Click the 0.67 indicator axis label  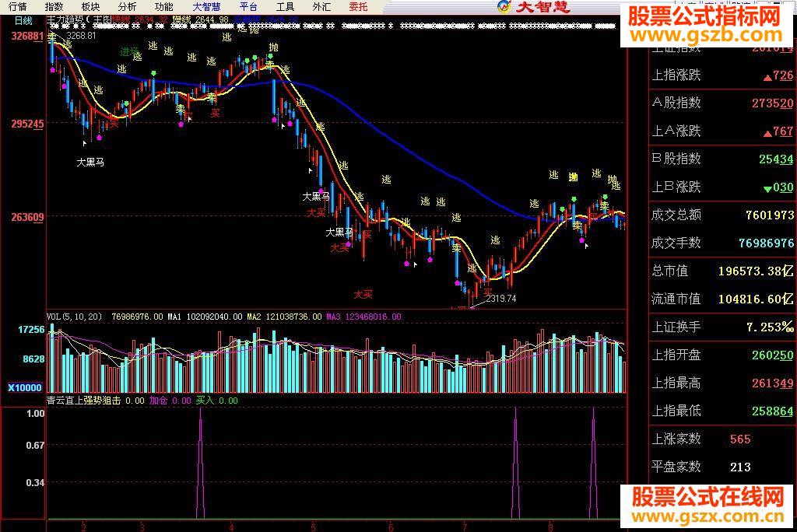[x=35, y=446]
